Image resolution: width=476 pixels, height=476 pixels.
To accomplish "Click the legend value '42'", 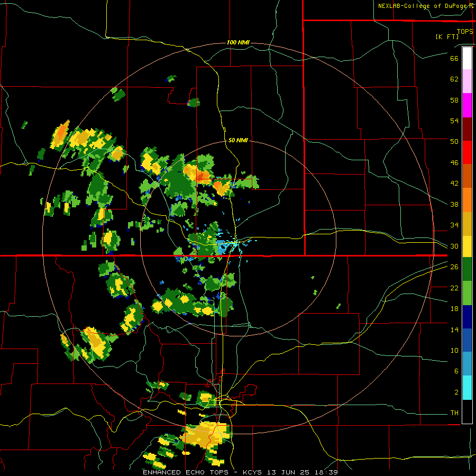I will pyautogui.click(x=454, y=183).
